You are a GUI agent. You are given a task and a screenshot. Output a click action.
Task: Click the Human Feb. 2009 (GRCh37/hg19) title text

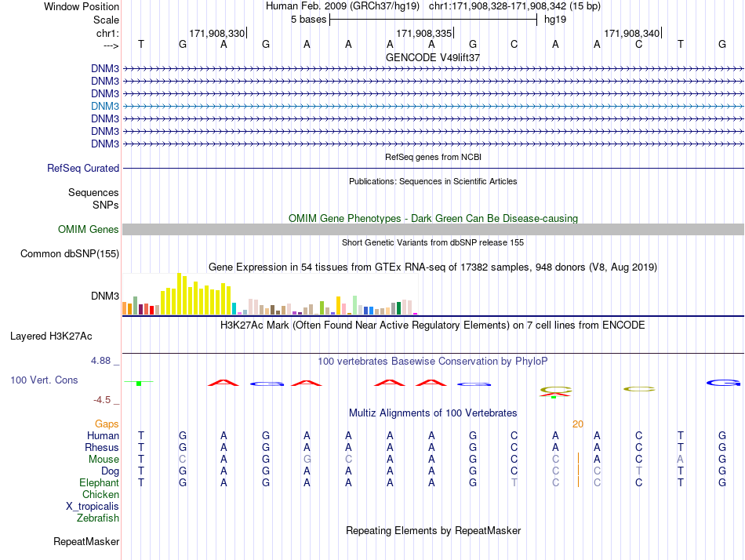click(x=343, y=6)
